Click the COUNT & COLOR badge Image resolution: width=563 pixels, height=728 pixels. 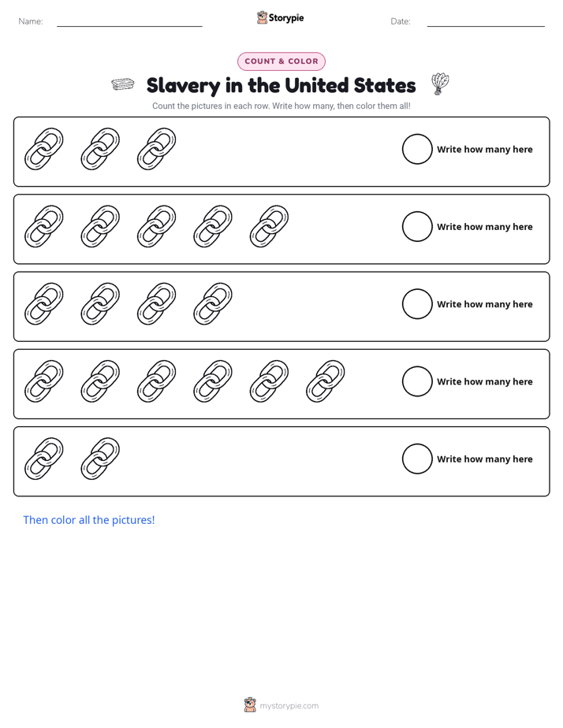281,61
